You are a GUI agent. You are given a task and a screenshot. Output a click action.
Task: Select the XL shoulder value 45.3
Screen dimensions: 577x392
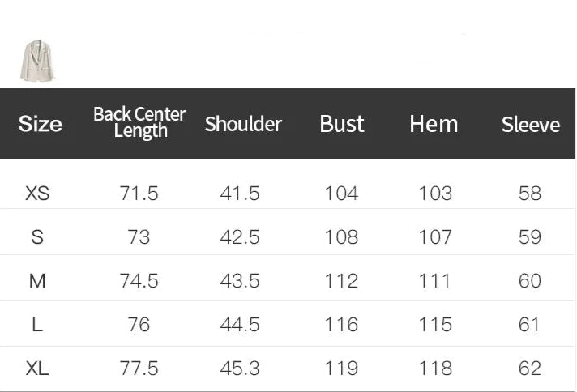[240, 369]
